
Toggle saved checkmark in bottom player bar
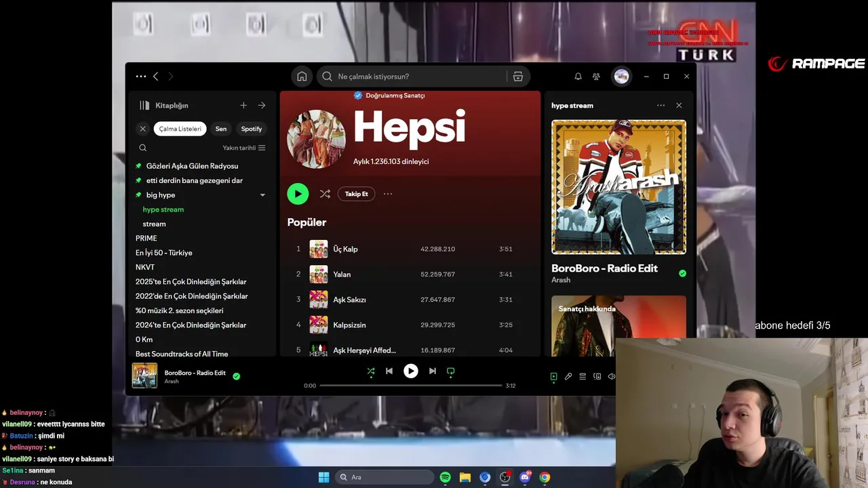click(x=236, y=376)
